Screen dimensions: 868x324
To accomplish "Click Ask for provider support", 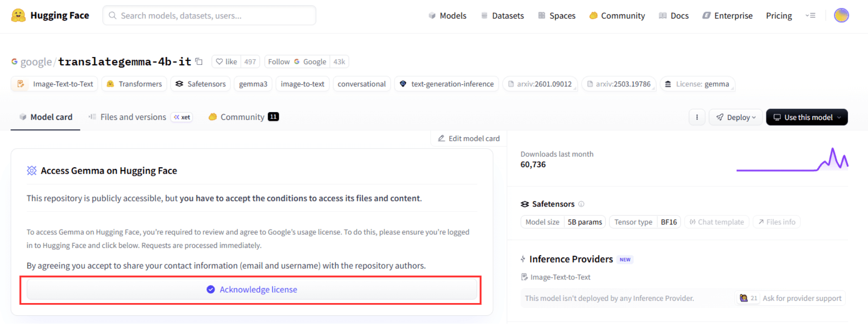I will (801, 298).
